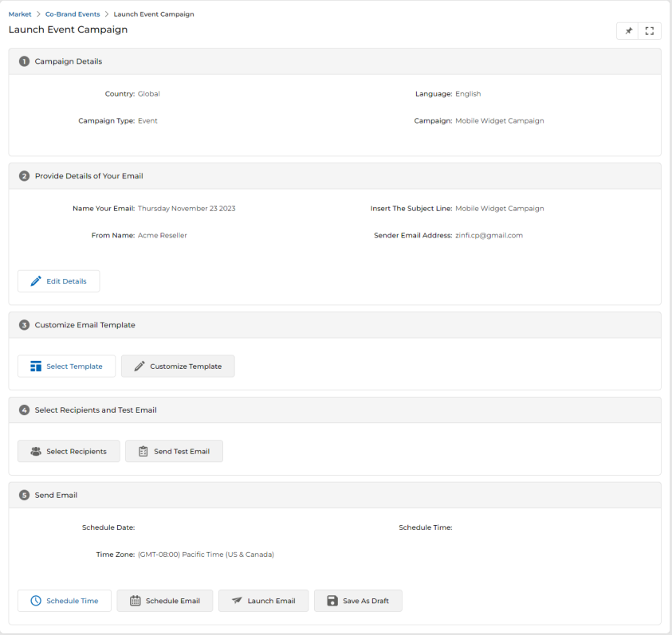Click the pin icon at top right
The height and width of the screenshot is (635, 672).
628,31
